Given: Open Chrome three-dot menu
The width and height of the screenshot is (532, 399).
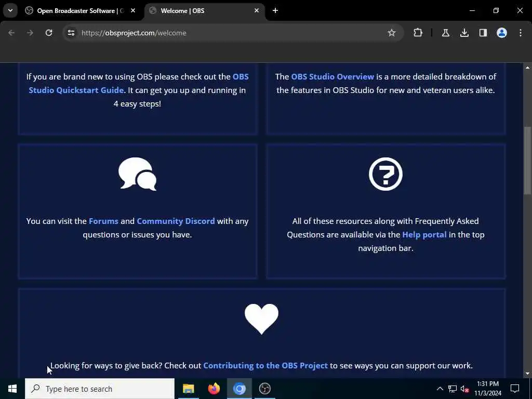Looking at the screenshot, I should 521,33.
